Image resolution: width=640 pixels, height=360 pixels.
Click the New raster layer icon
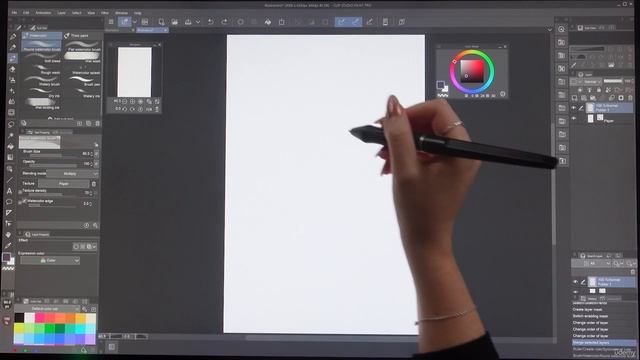pyautogui.click(x=575, y=98)
